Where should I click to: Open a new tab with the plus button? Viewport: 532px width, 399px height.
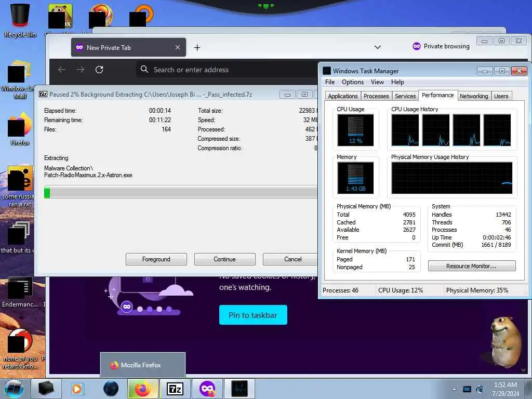pos(197,48)
